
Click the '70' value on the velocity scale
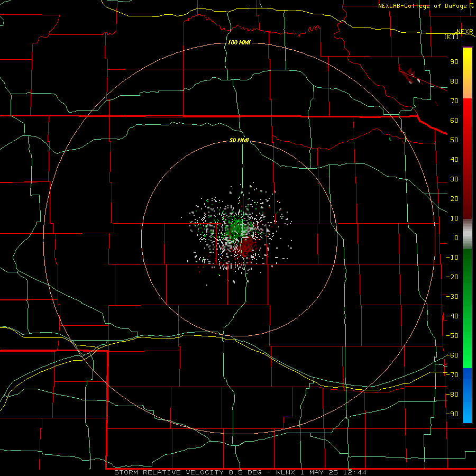click(454, 101)
